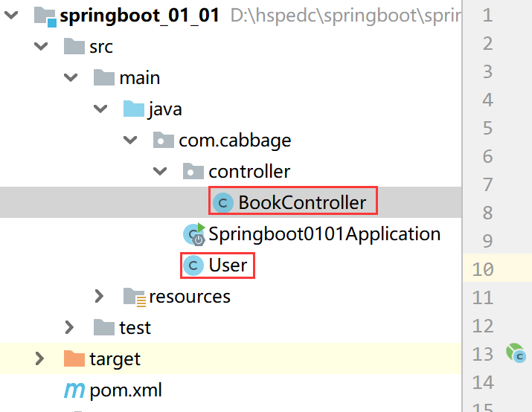This screenshot has height=412, width=532.
Task: Click the pom.xml Maven icon
Action: (74, 390)
